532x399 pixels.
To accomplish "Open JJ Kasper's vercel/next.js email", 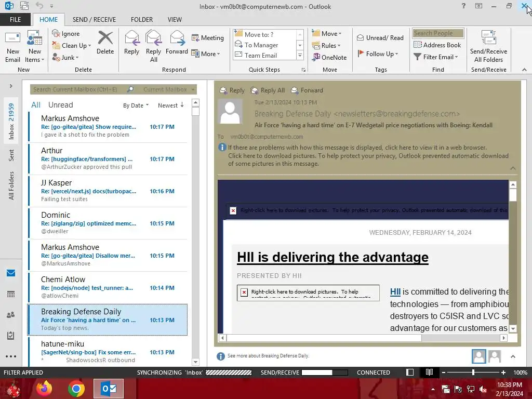I will click(108, 191).
